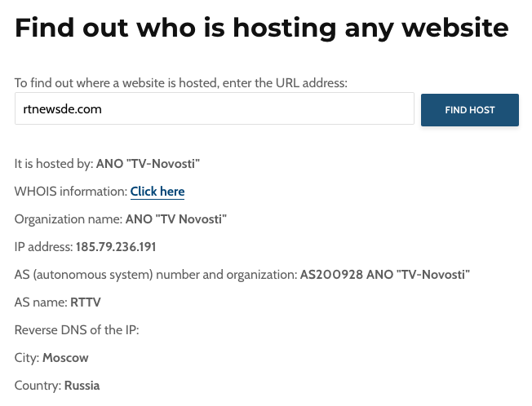Click the "City:" label
Image resolution: width=532 pixels, height=406 pixels.
point(27,358)
